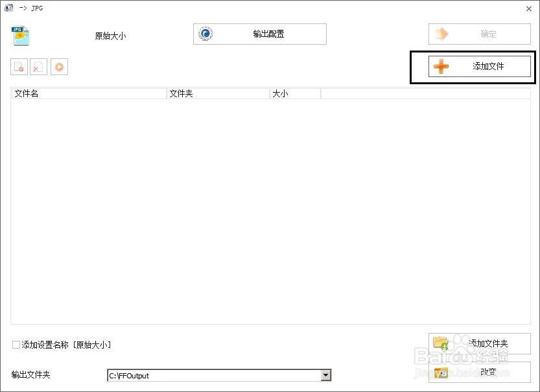Viewport: 540px width, 392px height.
Task: Click the folder icon beside 改变 button
Action: tap(441, 373)
